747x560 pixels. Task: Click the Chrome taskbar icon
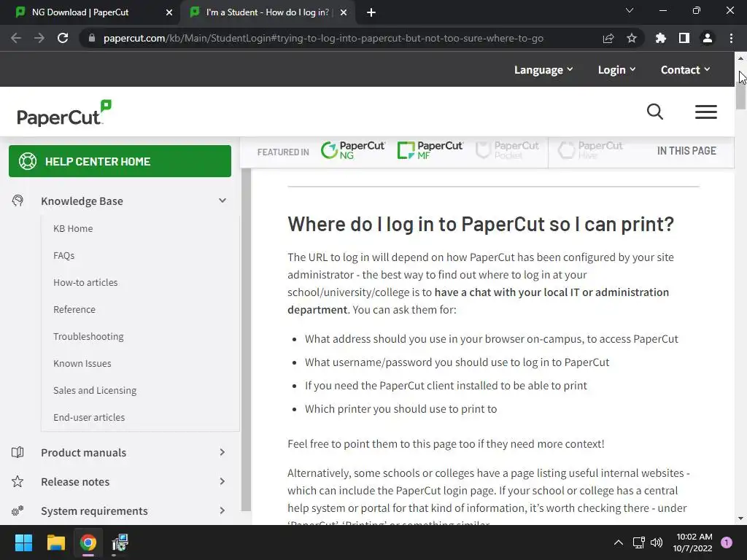pyautogui.click(x=88, y=542)
